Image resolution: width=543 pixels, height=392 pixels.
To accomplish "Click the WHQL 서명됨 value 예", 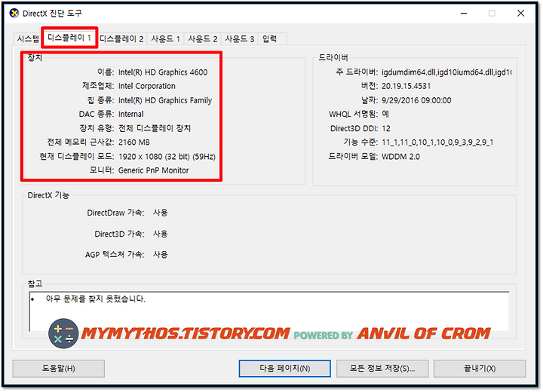I will tap(385, 114).
